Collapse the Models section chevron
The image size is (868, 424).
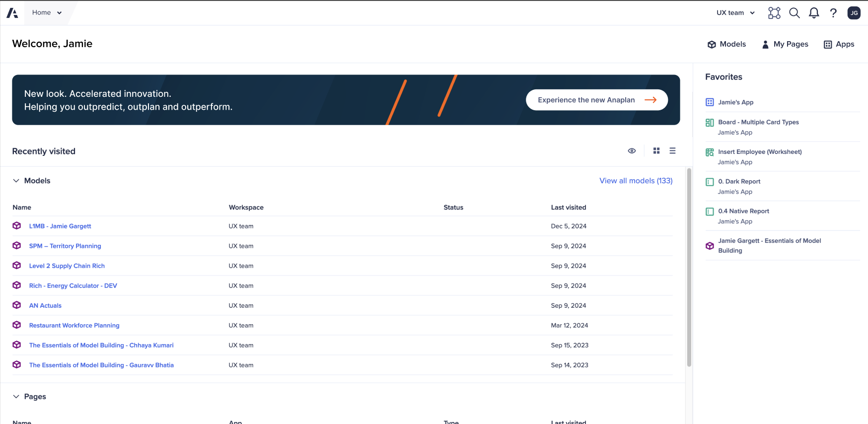[16, 181]
